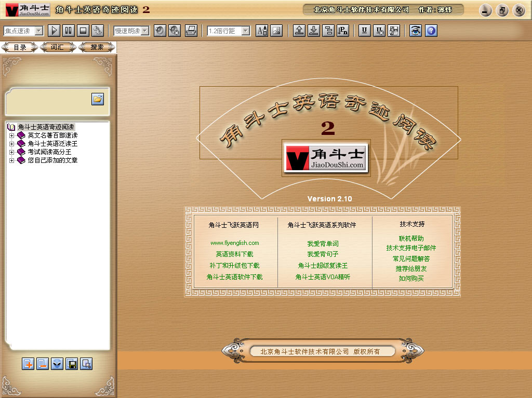Open the 我爱背单词 link
532x398 pixels.
[x=323, y=243]
